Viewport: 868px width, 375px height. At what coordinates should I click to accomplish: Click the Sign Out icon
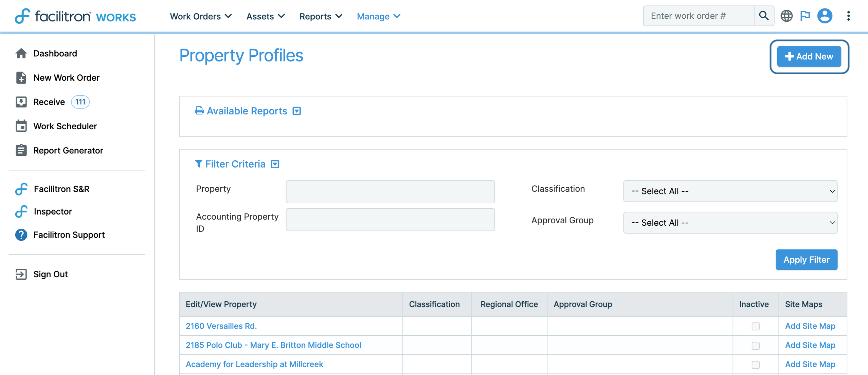[x=21, y=274]
